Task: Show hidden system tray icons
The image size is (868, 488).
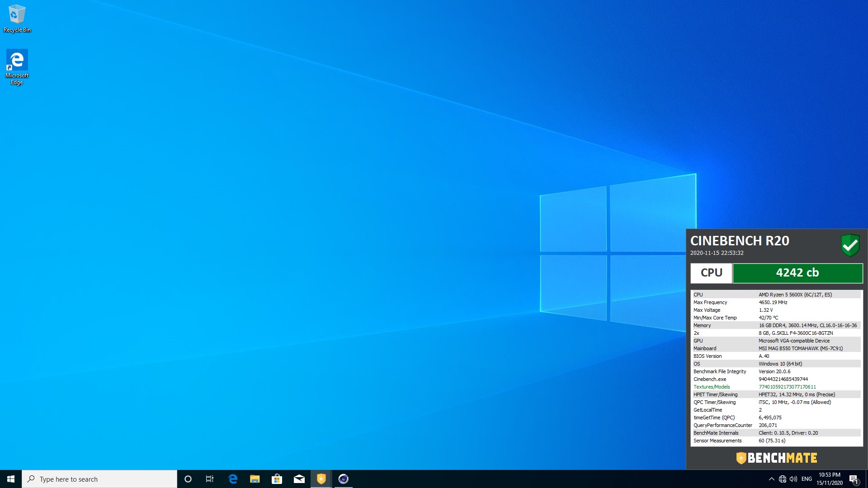Action: pos(771,479)
